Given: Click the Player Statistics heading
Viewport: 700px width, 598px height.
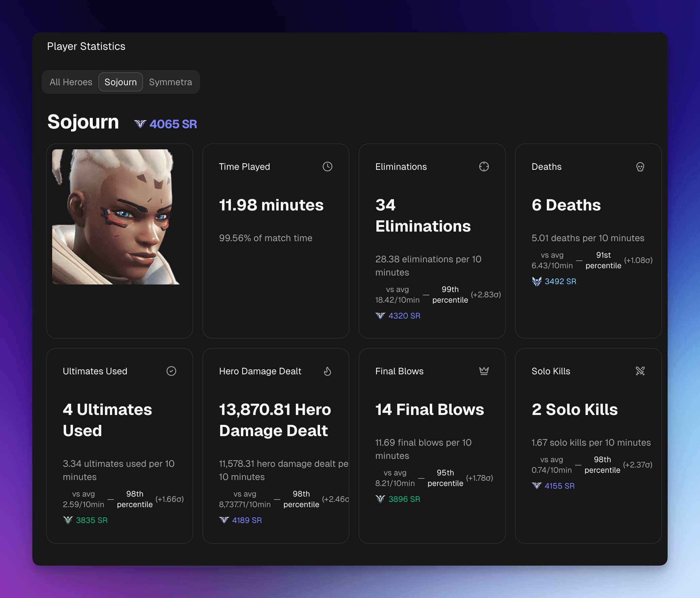Looking at the screenshot, I should (x=86, y=46).
